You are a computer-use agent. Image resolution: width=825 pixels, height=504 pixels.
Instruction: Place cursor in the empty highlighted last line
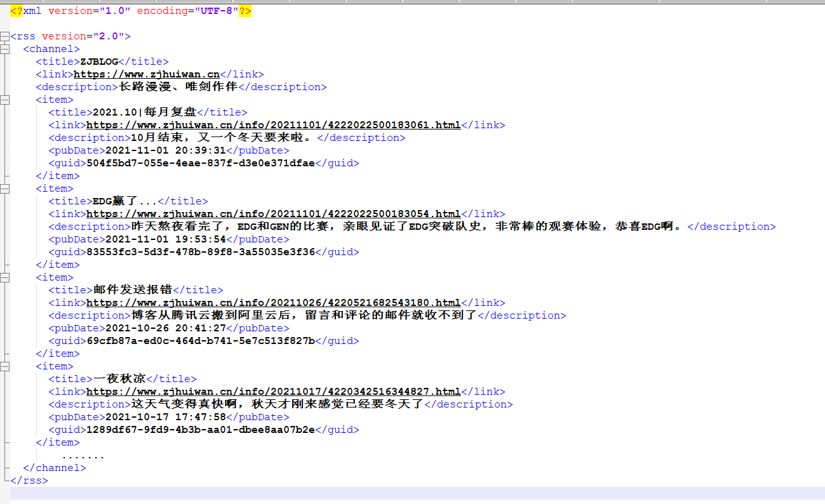point(417,493)
